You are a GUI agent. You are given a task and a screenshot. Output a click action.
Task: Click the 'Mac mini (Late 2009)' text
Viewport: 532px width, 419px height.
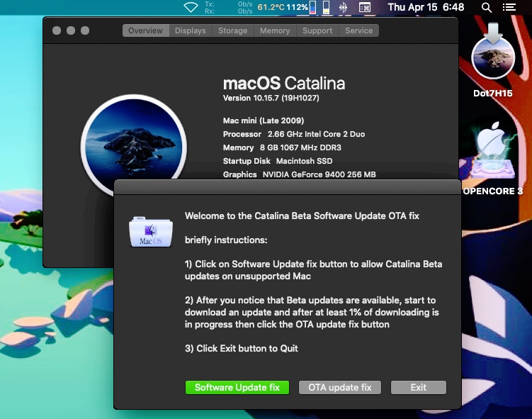264,121
